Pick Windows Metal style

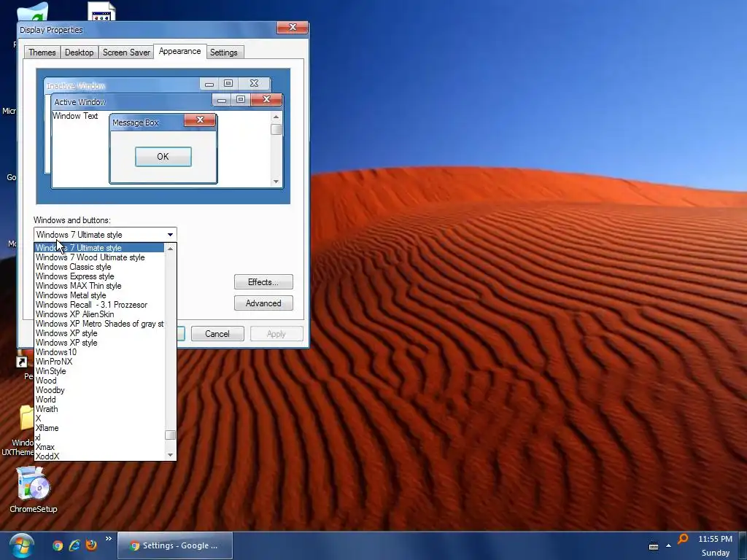(99, 295)
